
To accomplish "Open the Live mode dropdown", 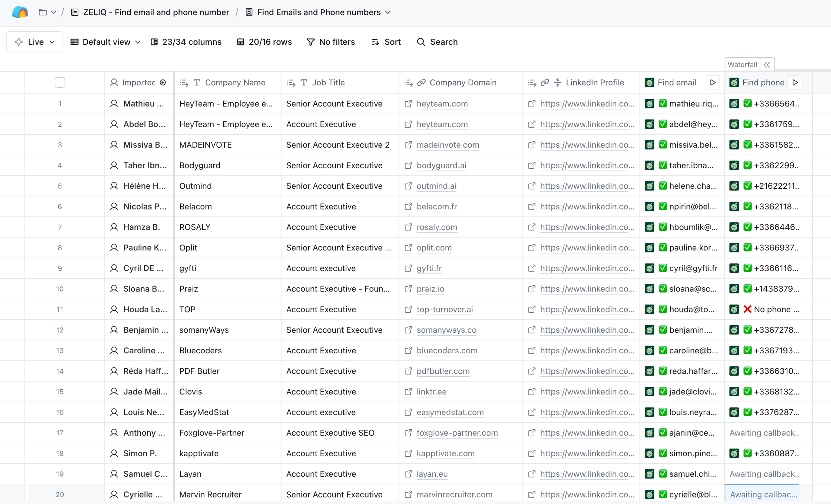I will [35, 42].
